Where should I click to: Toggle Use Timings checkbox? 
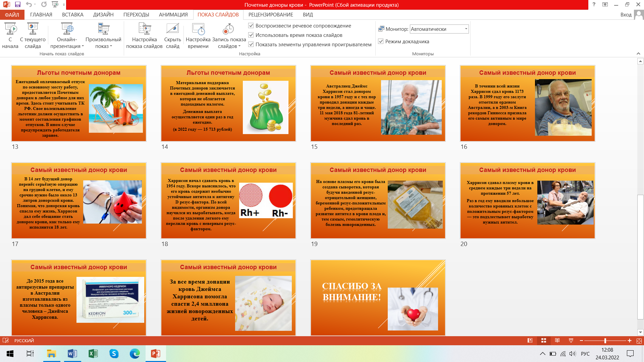coord(251,35)
